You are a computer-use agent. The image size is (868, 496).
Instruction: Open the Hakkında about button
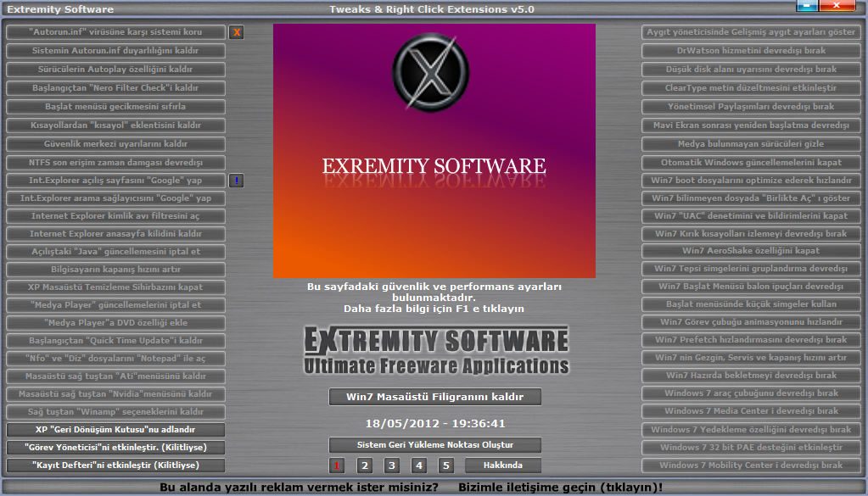pyautogui.click(x=502, y=465)
